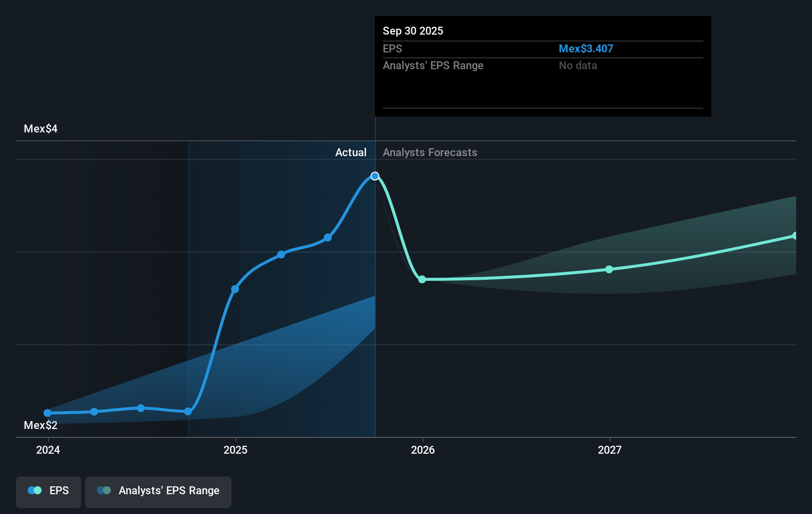The width and height of the screenshot is (812, 514).
Task: Toggle the EPS legend indicator dot
Action: click(x=34, y=490)
